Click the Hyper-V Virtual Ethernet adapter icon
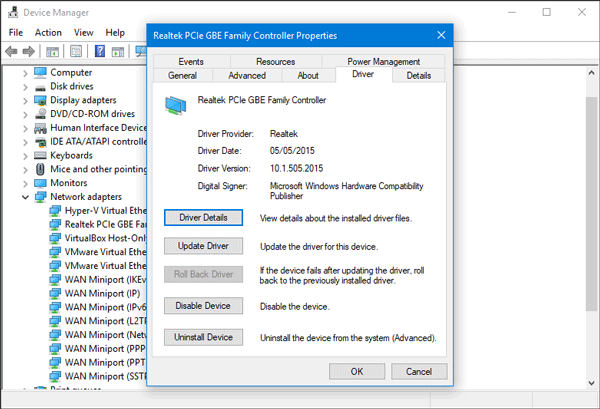Image resolution: width=600 pixels, height=409 pixels. [x=55, y=211]
